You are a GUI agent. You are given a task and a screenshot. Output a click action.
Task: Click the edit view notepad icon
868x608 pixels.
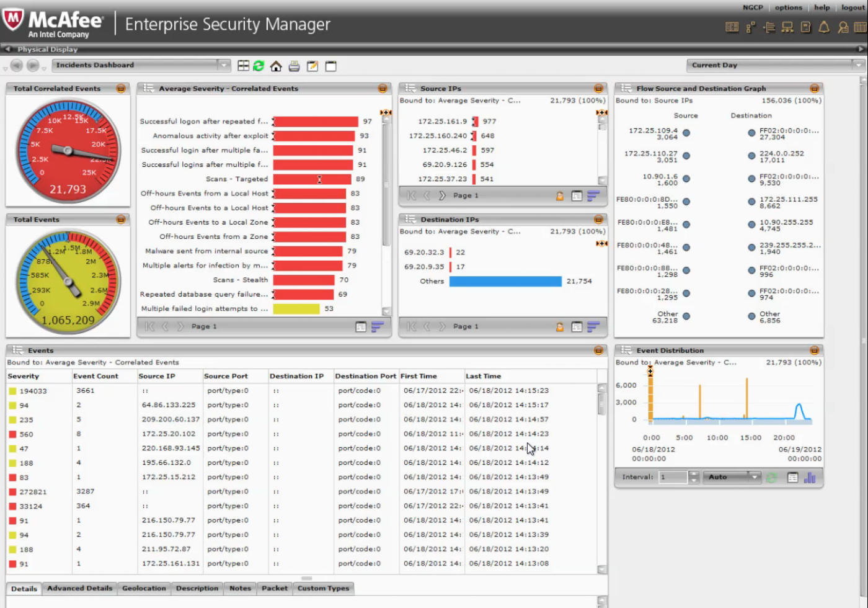[x=312, y=66]
